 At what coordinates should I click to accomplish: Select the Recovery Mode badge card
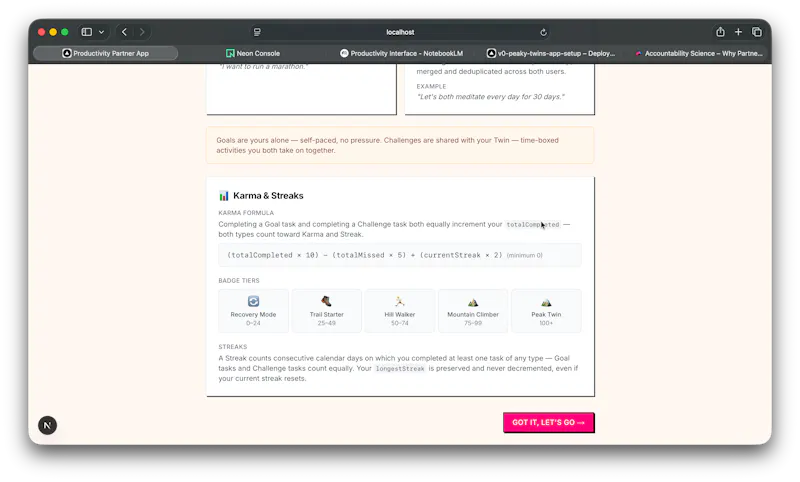pos(253,311)
